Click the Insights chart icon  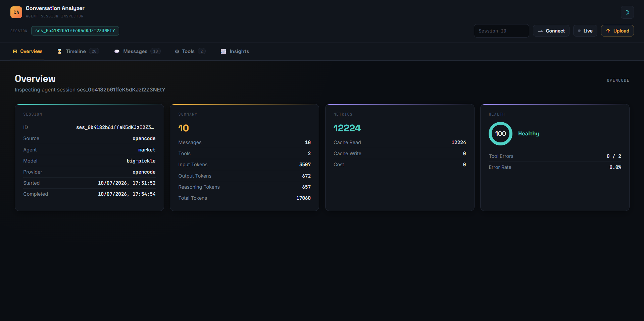click(223, 51)
